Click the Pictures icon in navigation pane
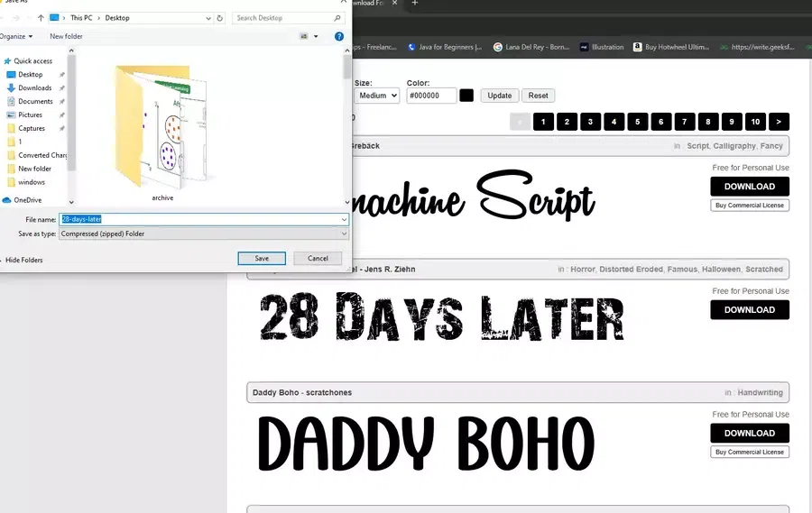The height and width of the screenshot is (513, 812). [x=11, y=115]
